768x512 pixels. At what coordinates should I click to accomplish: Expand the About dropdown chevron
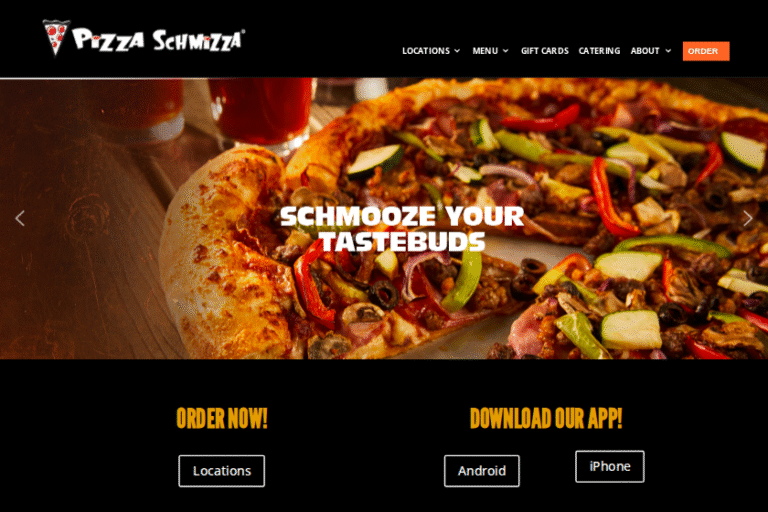(x=668, y=51)
